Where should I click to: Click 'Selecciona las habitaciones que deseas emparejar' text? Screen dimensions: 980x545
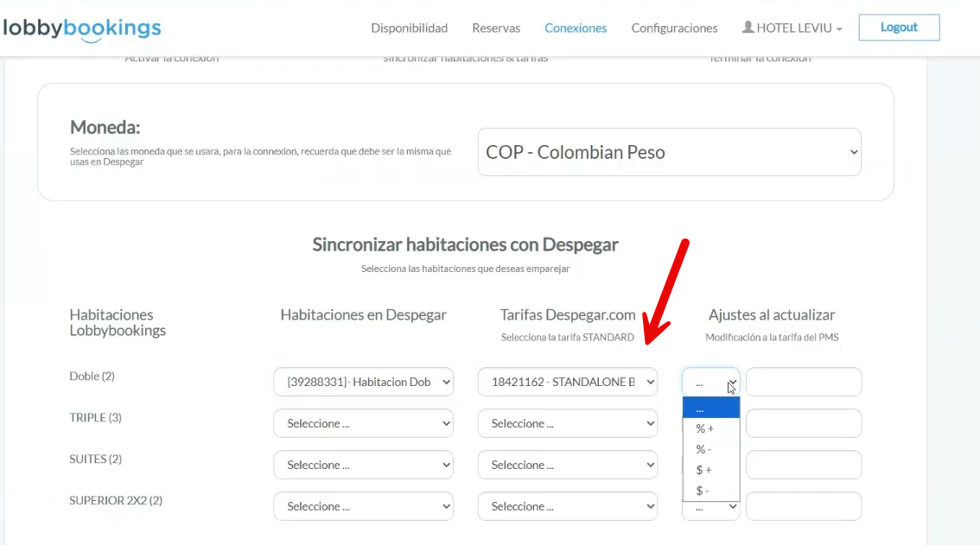click(465, 269)
